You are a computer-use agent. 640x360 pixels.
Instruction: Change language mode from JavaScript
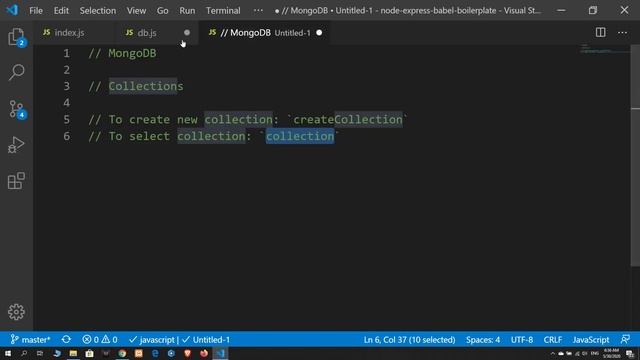[591, 340]
